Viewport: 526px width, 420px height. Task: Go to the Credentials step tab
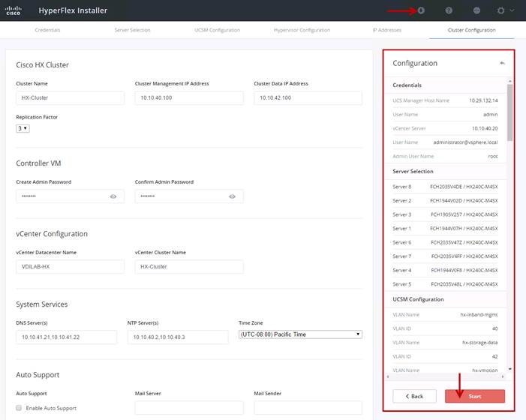pyautogui.click(x=47, y=30)
